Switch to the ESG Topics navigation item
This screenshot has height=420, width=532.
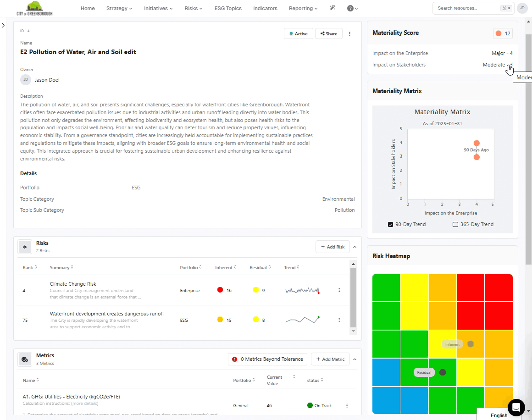click(228, 8)
